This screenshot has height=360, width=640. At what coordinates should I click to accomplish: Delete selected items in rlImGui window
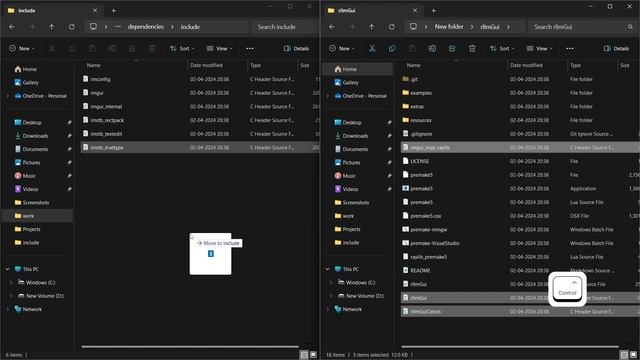472,49
